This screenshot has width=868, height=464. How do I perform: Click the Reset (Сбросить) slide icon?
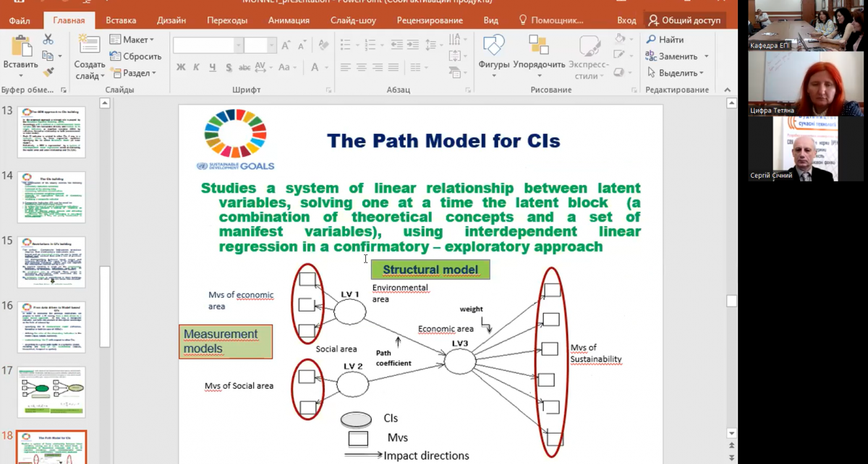point(135,56)
